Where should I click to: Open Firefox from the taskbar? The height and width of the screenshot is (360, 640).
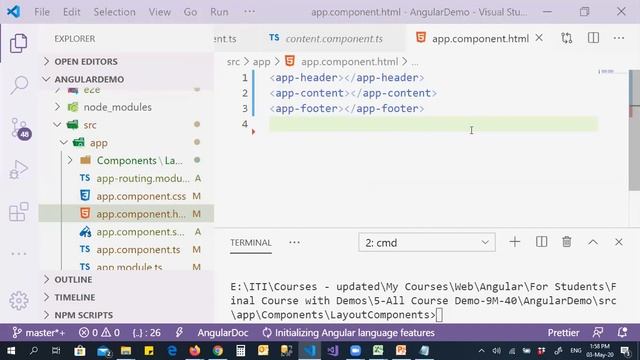195,351
